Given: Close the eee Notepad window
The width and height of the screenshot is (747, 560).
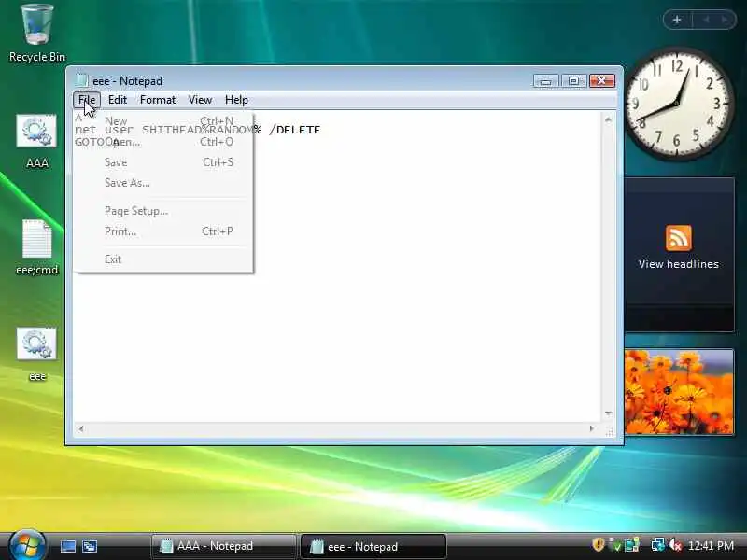Looking at the screenshot, I should [602, 81].
